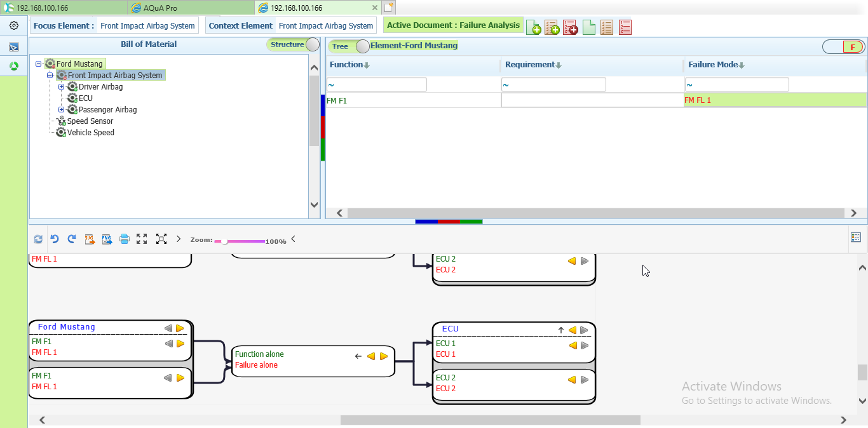This screenshot has height=428, width=868.
Task: Sort by the Failure Mode column arrow
Action: pyautogui.click(x=742, y=65)
